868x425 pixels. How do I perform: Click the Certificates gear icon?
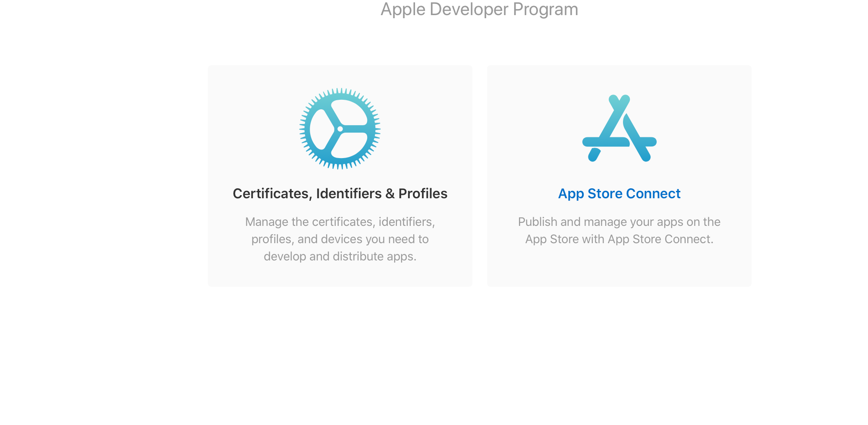pyautogui.click(x=340, y=129)
